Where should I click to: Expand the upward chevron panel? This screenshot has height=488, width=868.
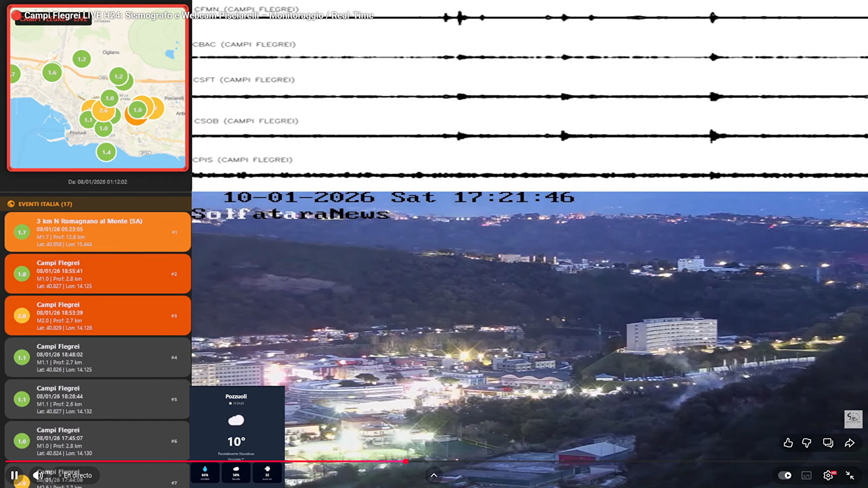click(434, 475)
